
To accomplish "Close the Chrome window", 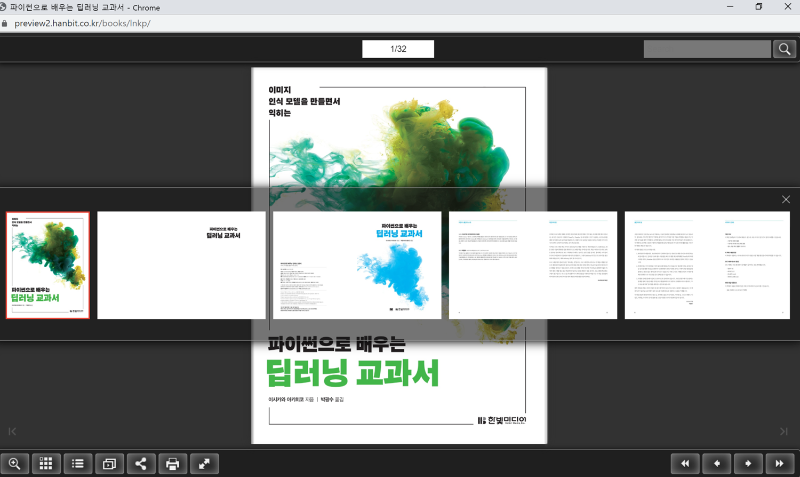I will click(x=787, y=7).
